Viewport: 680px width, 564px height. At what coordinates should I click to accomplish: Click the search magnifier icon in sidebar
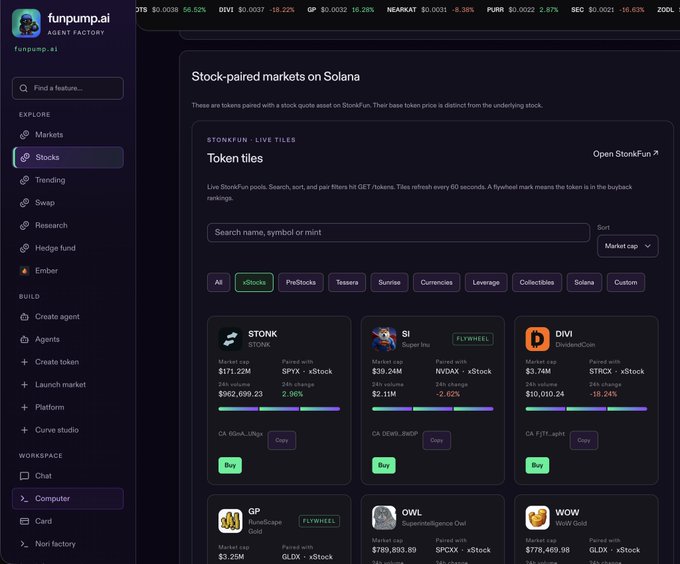coord(23,88)
